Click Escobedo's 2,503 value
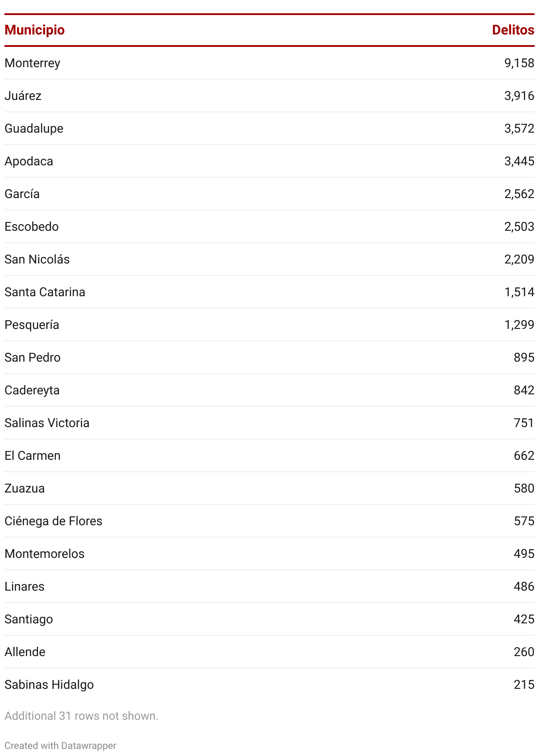This screenshot has height=756, width=539. pos(519,227)
